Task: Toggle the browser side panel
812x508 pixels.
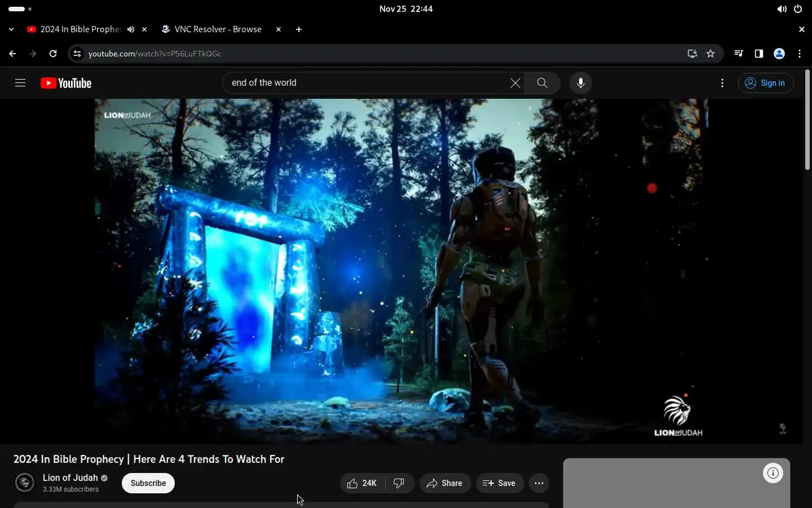Action: point(759,54)
